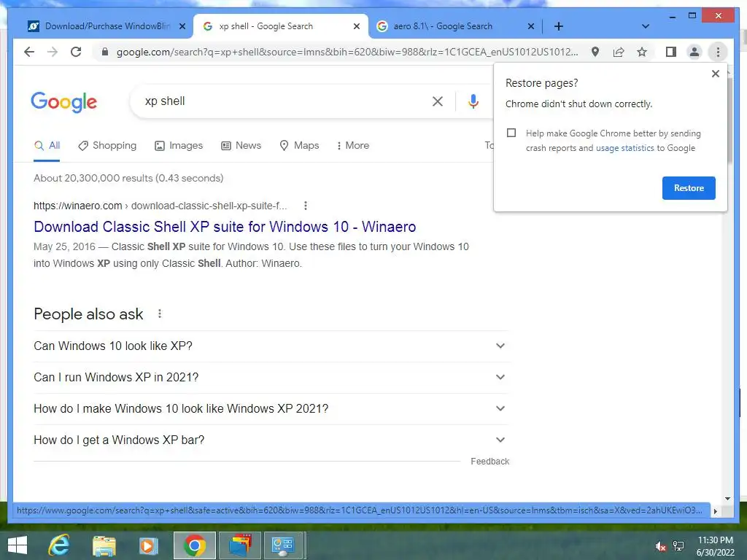Click the Chrome taskbar icon
This screenshot has height=560, width=747.
pos(194,545)
